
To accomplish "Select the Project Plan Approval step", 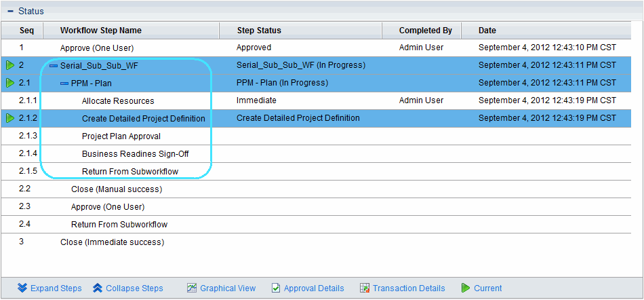I will 121,136.
